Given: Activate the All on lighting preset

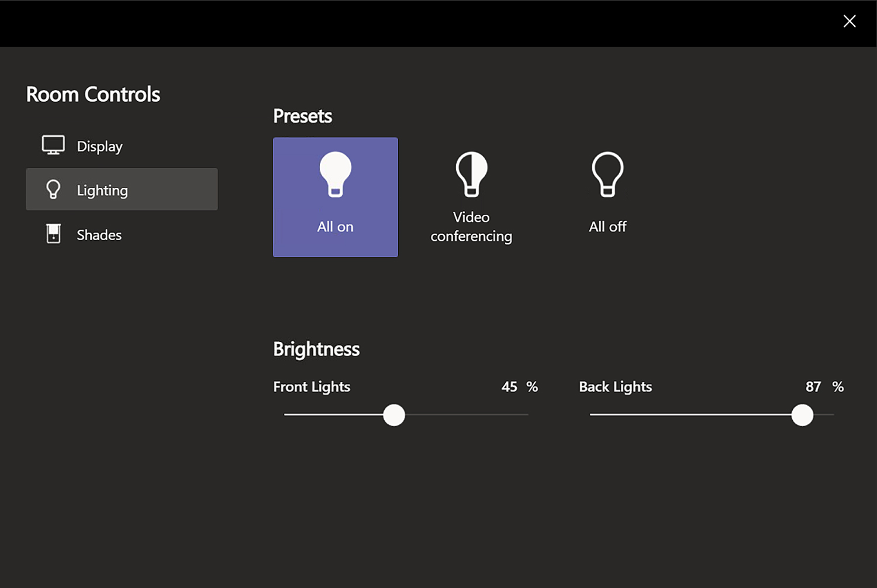Looking at the screenshot, I should [336, 198].
